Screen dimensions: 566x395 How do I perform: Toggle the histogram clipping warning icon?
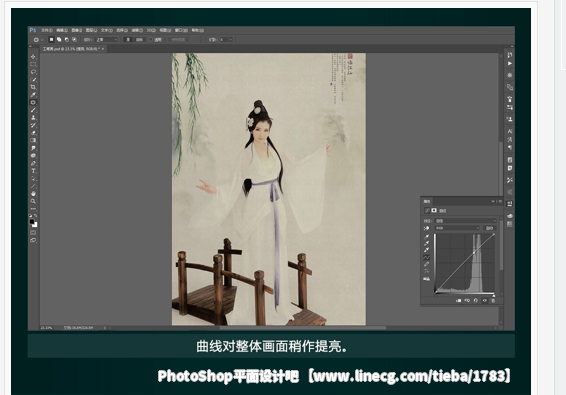(x=427, y=279)
